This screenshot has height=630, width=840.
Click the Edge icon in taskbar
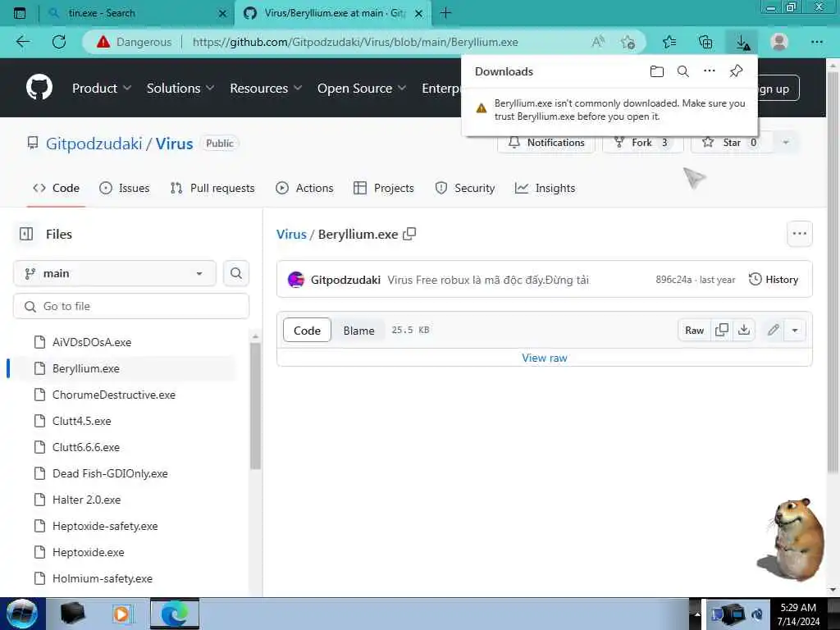click(175, 614)
